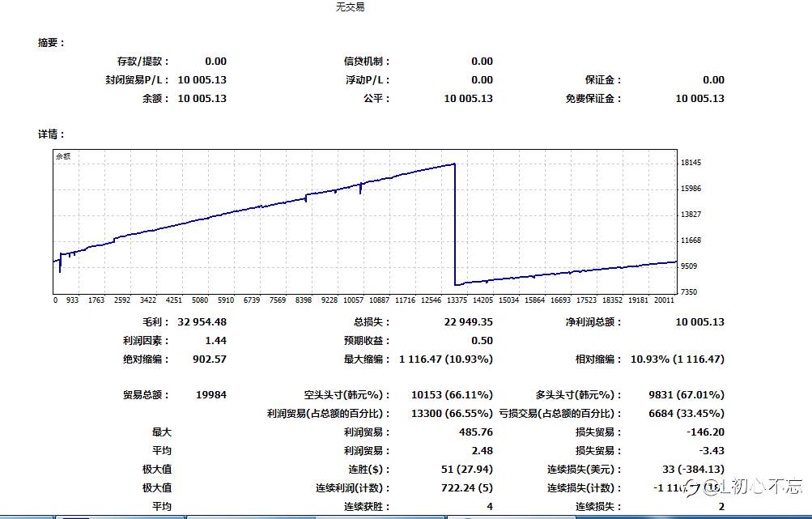The height and width of the screenshot is (519, 812).
Task: Click the '详情:' section header
Action: coord(51,134)
